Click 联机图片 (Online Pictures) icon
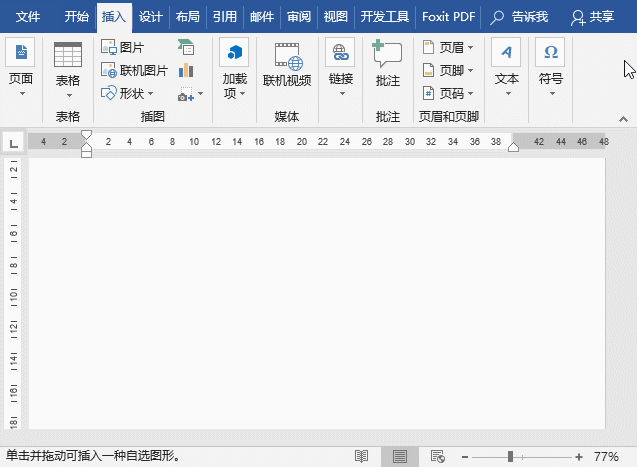Image resolution: width=637 pixels, height=467 pixels. click(110, 70)
